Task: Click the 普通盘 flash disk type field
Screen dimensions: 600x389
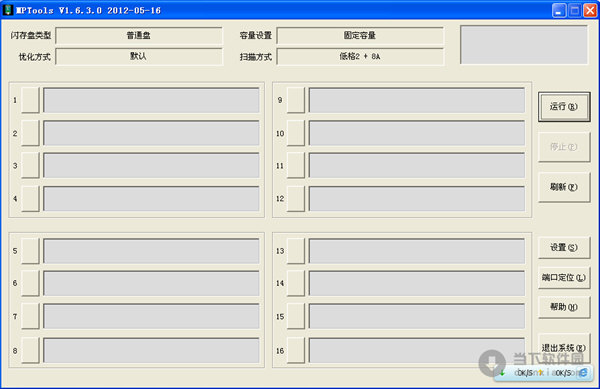Action: (x=139, y=36)
